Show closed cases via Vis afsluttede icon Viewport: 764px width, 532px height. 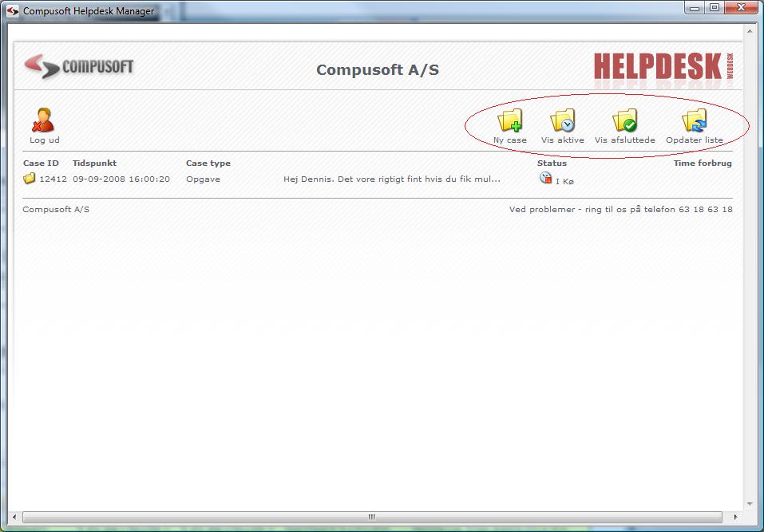(x=624, y=120)
